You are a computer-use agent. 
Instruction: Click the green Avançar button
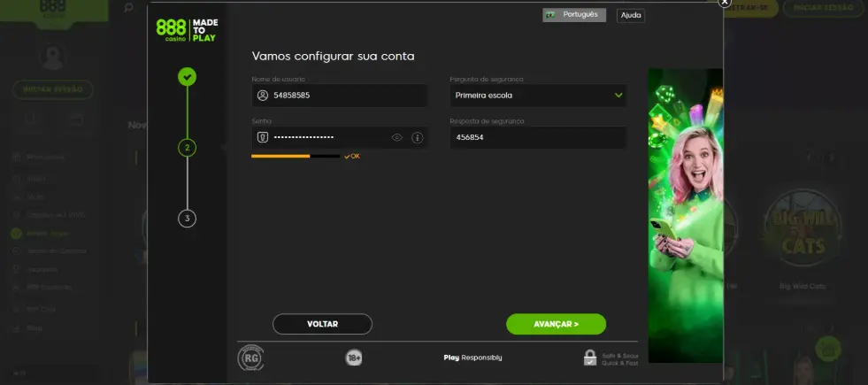point(557,324)
